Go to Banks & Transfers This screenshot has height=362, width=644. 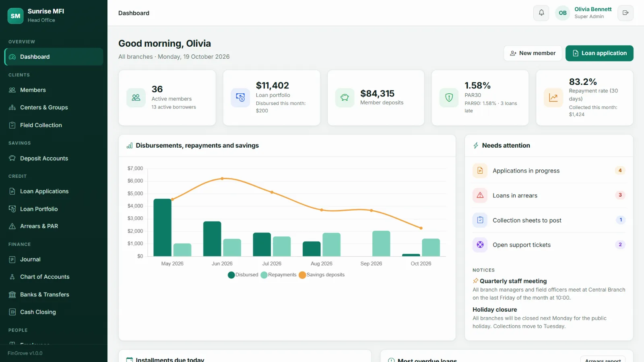pyautogui.click(x=54, y=294)
